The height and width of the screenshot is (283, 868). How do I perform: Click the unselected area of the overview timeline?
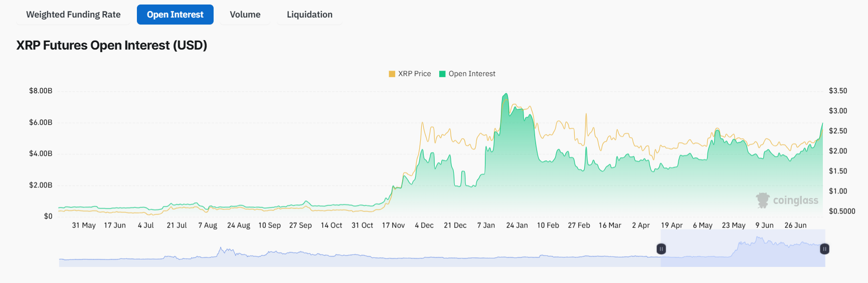click(x=351, y=256)
